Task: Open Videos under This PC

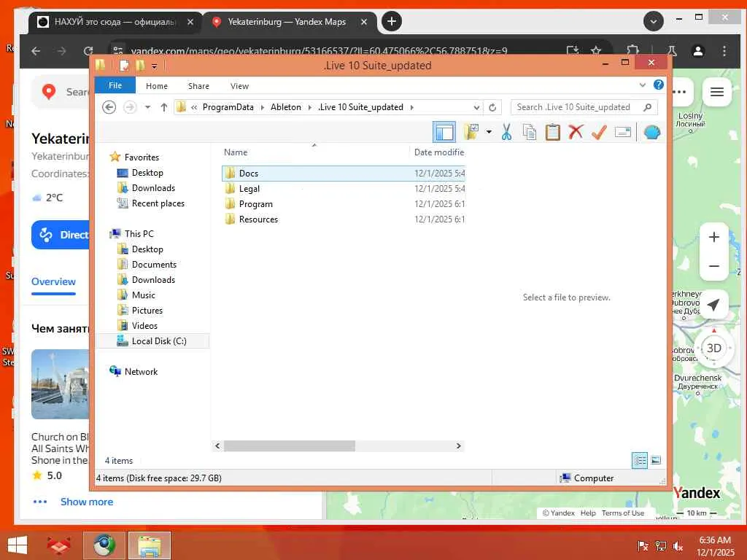Action: point(144,326)
